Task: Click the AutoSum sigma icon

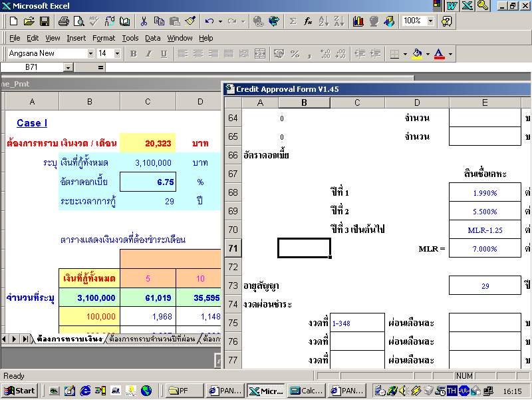Action: click(x=293, y=21)
